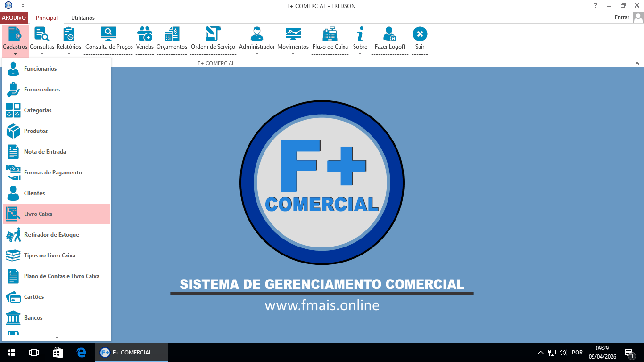Open Ordem de Serviço tool
The width and height of the screenshot is (644, 362).
(213, 34)
